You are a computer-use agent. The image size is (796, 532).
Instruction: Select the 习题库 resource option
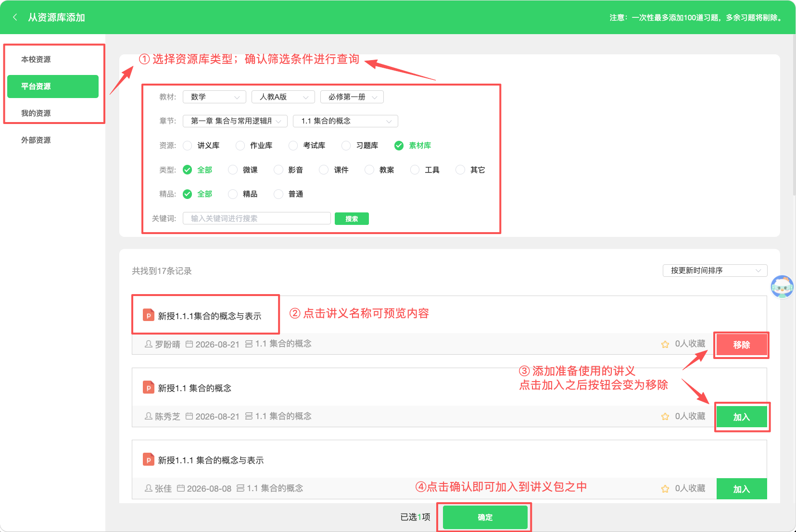[360, 145]
